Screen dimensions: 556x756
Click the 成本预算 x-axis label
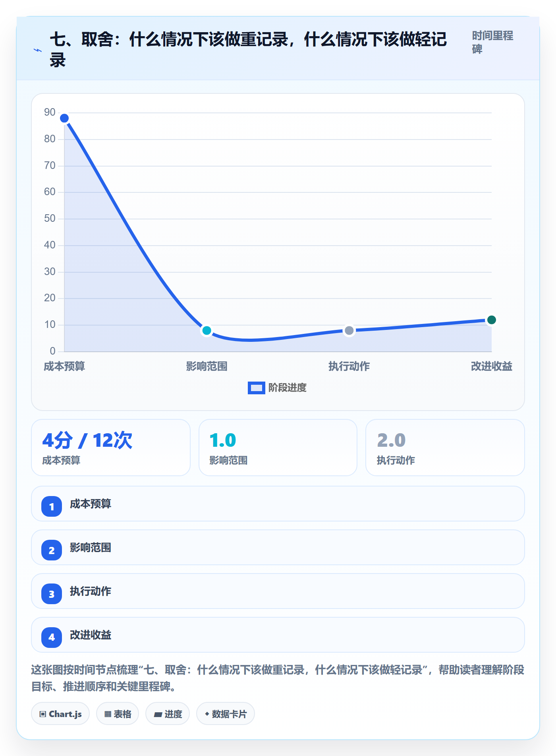64,366
